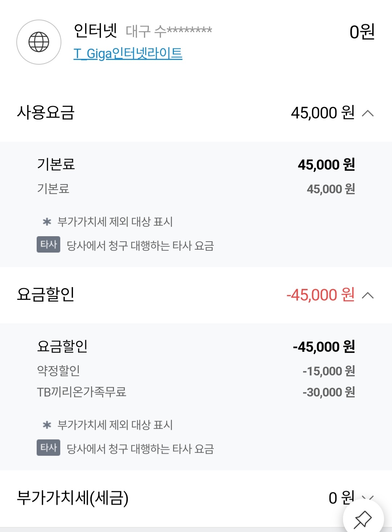392x532 pixels.
Task: Tap the 0원 total at top right
Action: click(362, 32)
